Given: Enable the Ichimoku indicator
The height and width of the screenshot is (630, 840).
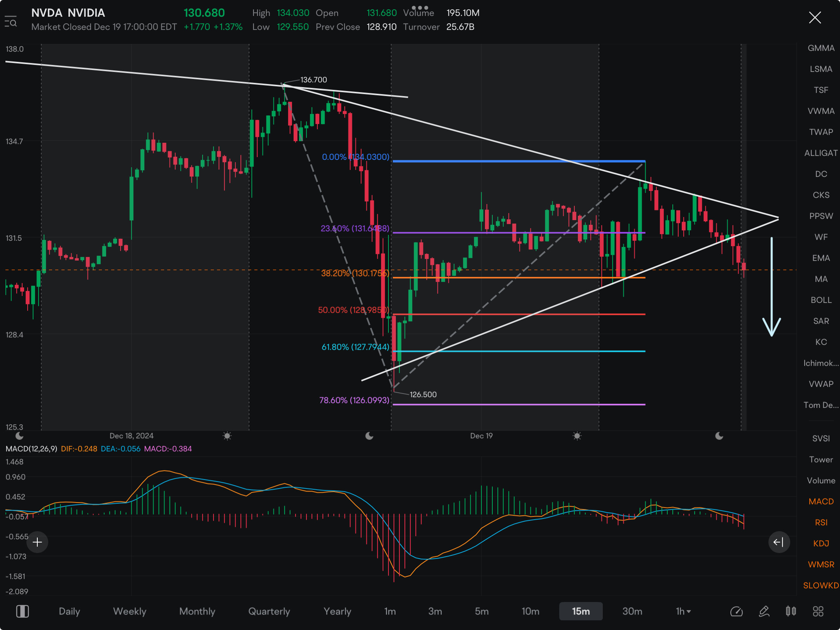Looking at the screenshot, I should pyautogui.click(x=821, y=363).
